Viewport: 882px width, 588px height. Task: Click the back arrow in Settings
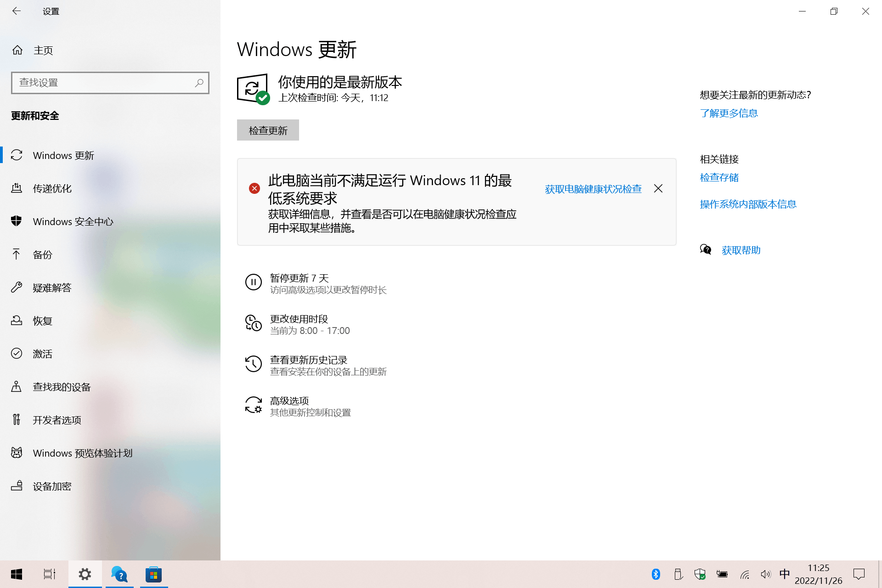coord(17,11)
